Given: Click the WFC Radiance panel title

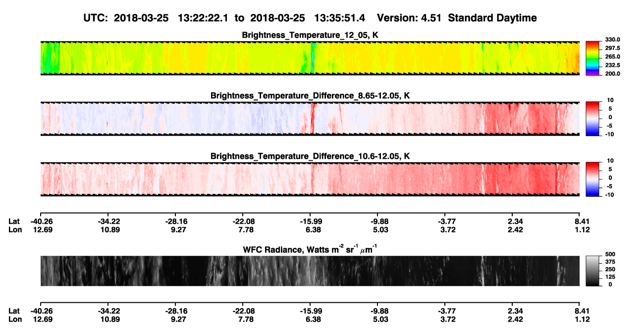Looking at the screenshot, I should point(310,249).
